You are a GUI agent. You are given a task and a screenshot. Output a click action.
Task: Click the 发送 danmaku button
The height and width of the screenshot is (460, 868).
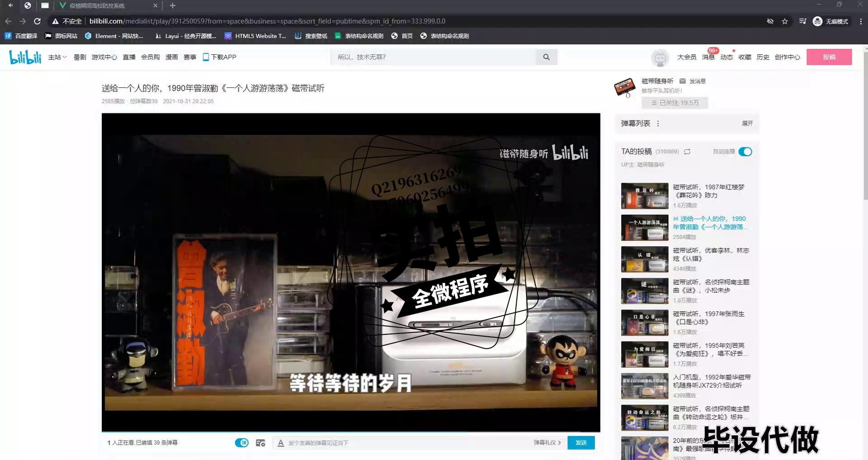pos(581,443)
